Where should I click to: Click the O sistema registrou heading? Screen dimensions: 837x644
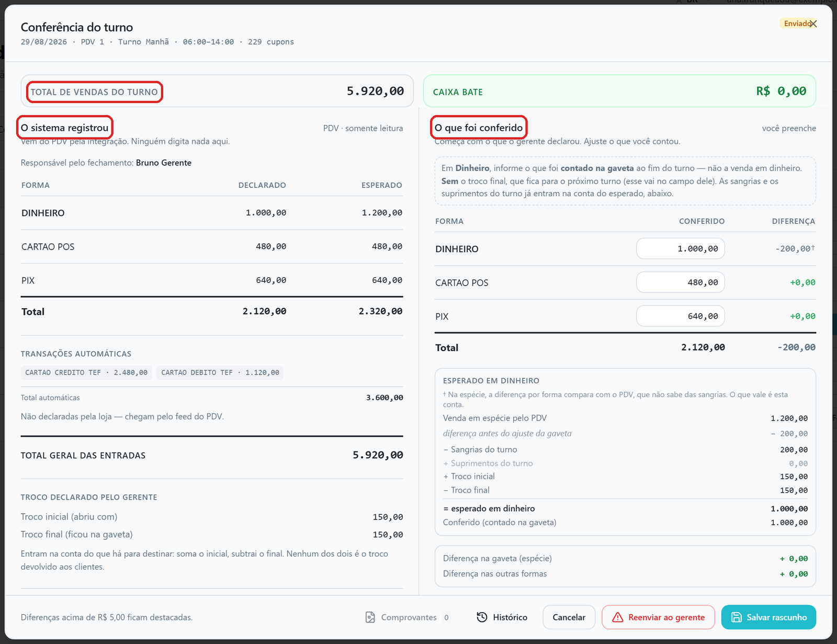pos(64,128)
